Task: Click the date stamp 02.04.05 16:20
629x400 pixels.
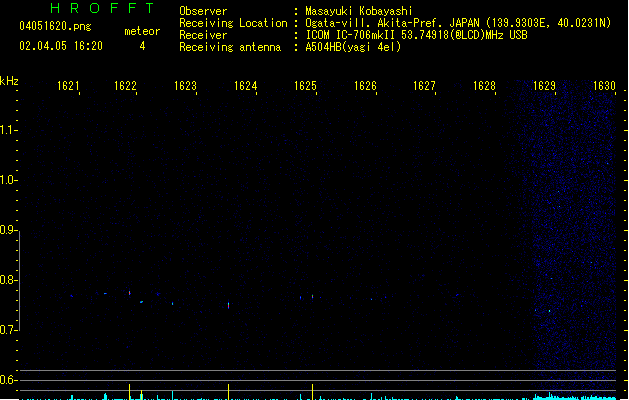Action: (x=61, y=46)
